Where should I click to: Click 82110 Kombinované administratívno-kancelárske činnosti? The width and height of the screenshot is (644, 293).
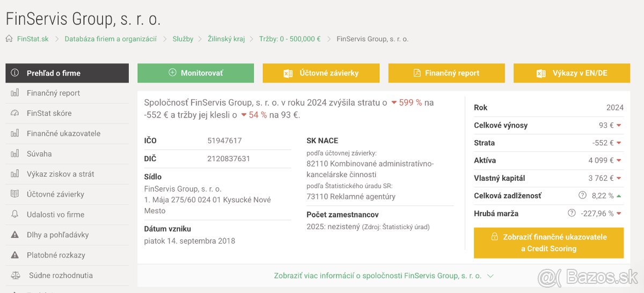(x=370, y=169)
